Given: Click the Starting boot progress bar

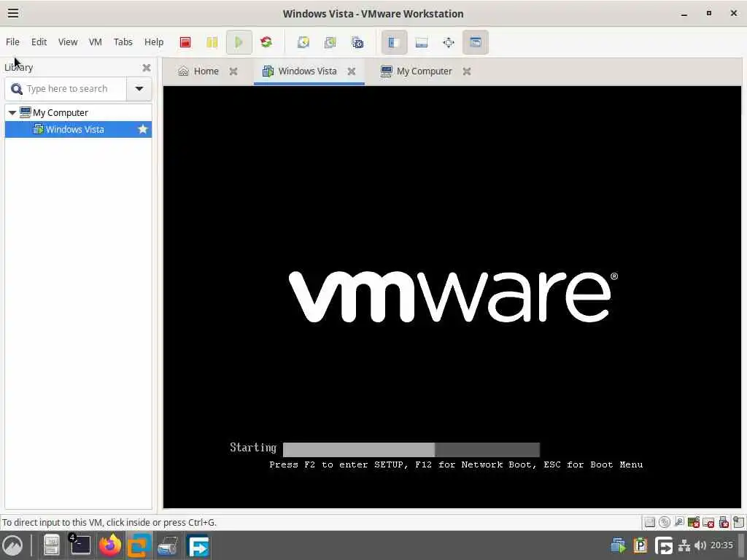Looking at the screenshot, I should 411,449.
